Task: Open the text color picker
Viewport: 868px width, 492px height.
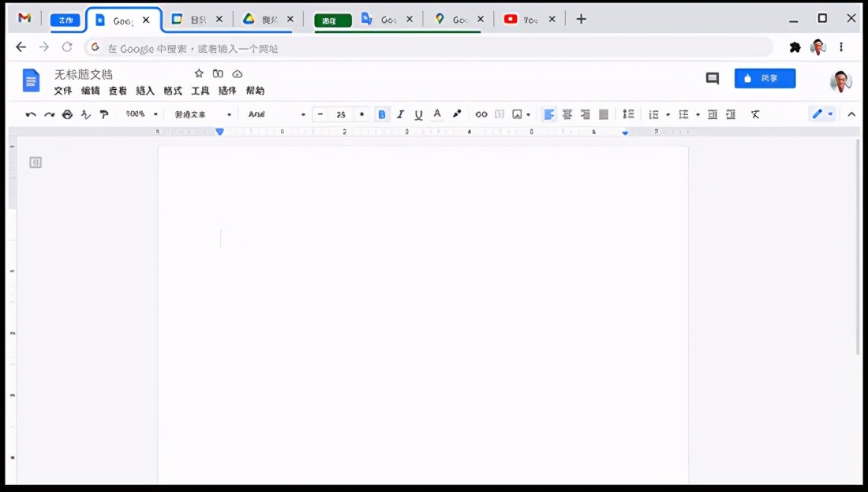Action: click(x=437, y=114)
